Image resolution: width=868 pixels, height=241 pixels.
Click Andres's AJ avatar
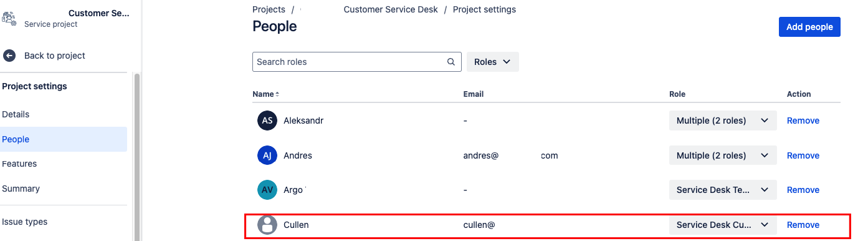[267, 155]
